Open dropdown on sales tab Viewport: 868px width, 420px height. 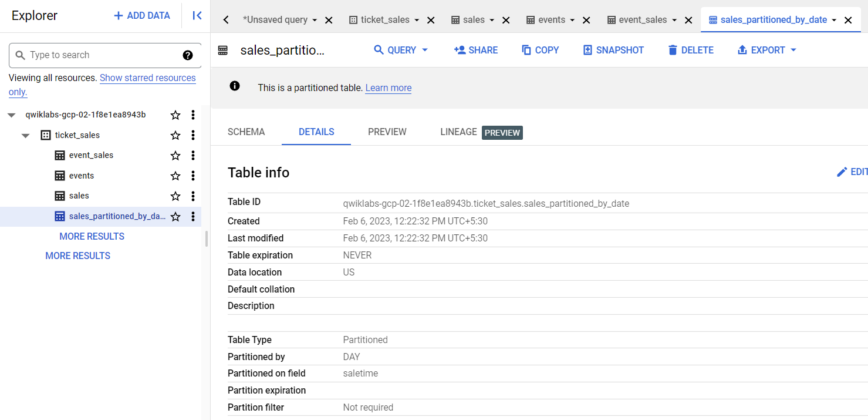click(x=492, y=20)
